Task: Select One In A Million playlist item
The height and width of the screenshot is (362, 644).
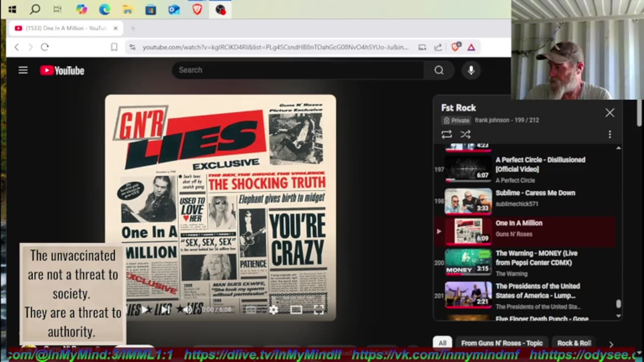Action: point(525,231)
